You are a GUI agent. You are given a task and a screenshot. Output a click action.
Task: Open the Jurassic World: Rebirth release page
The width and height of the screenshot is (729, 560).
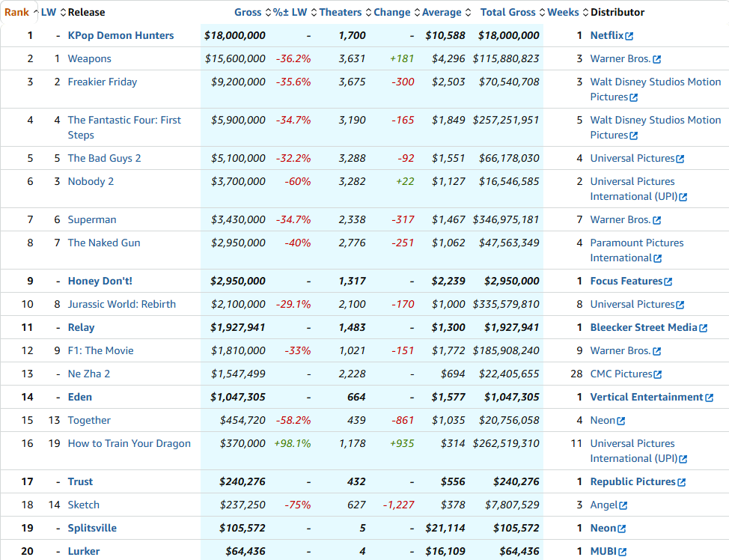[x=121, y=304]
